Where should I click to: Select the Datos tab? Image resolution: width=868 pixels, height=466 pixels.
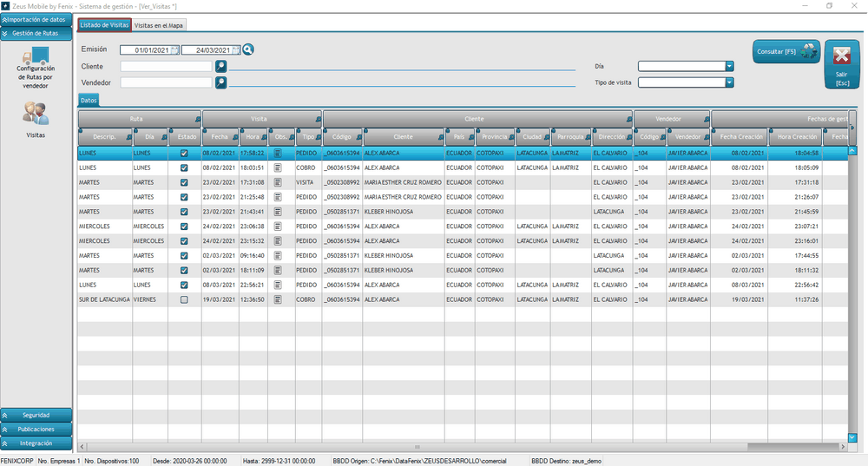(89, 100)
